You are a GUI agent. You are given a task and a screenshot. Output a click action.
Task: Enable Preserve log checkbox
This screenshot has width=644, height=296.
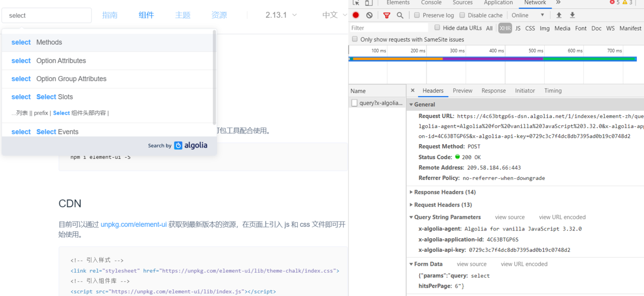pyautogui.click(x=417, y=15)
